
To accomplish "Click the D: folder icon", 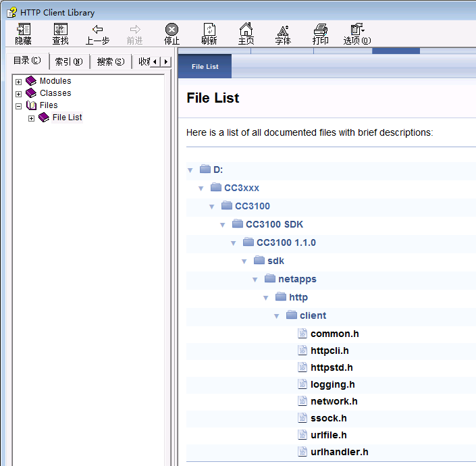I will coord(205,169).
